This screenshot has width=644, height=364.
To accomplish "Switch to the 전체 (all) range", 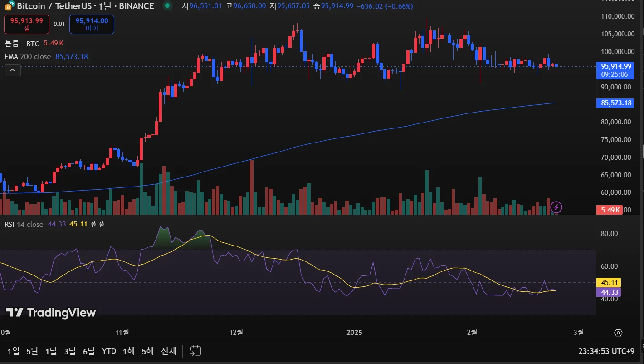I will (x=169, y=351).
